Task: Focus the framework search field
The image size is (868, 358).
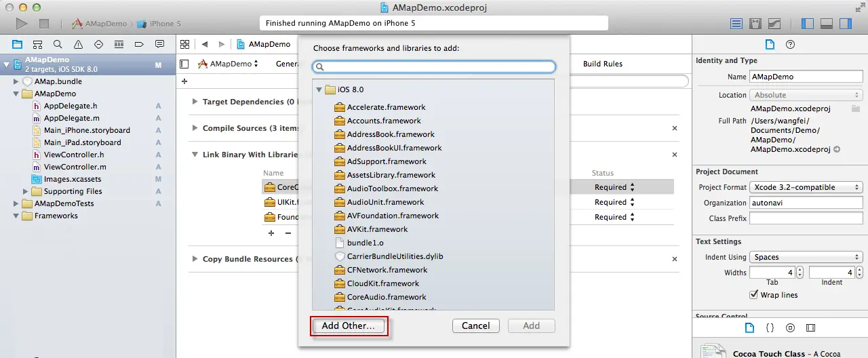Action: pyautogui.click(x=434, y=67)
